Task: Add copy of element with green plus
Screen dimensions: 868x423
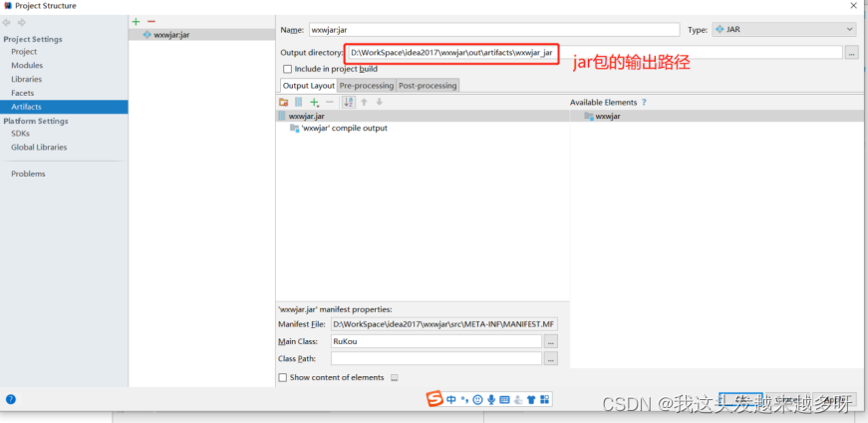Action: coord(315,102)
